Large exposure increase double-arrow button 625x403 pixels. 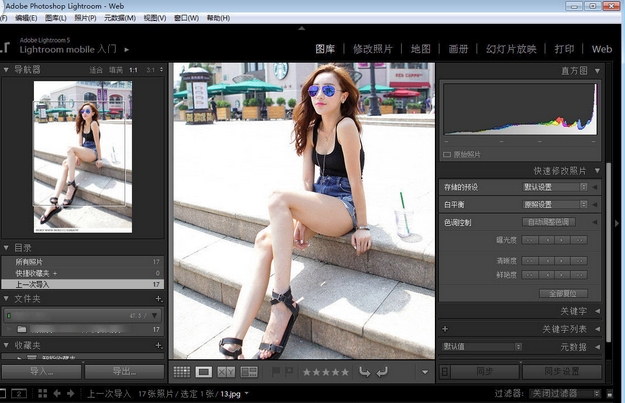pos(579,240)
